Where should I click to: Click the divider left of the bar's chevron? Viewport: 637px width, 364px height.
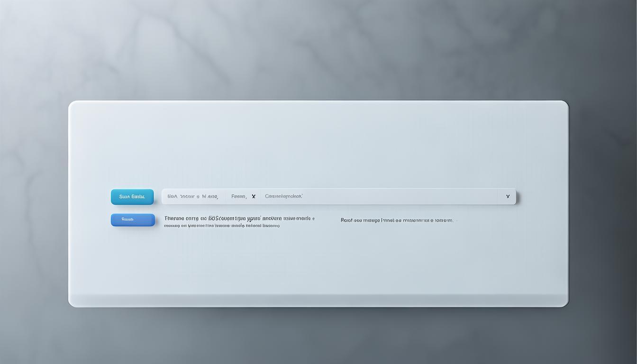coord(498,196)
